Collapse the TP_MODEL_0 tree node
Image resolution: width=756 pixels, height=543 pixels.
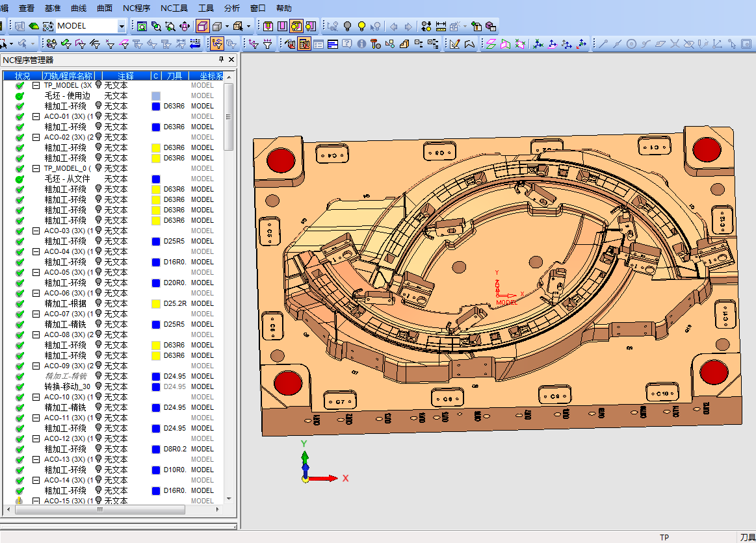(x=36, y=168)
